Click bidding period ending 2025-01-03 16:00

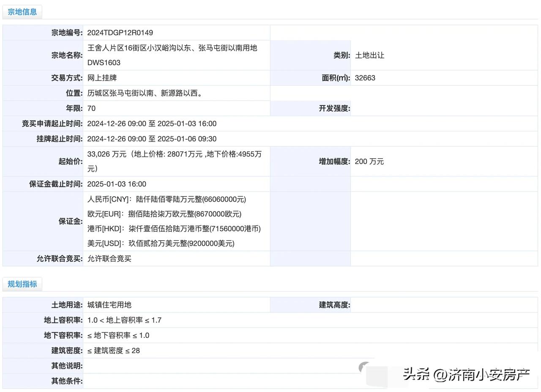(x=152, y=123)
